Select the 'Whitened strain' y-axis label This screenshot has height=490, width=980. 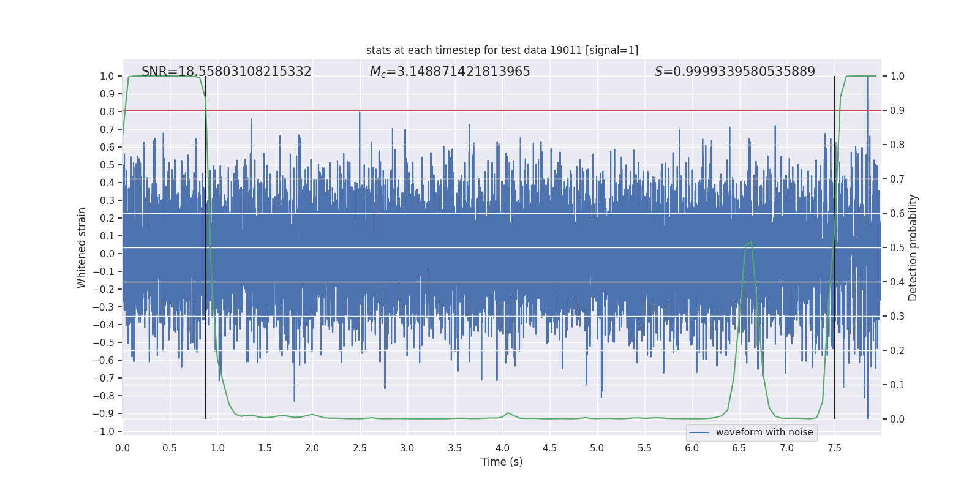tap(82, 247)
